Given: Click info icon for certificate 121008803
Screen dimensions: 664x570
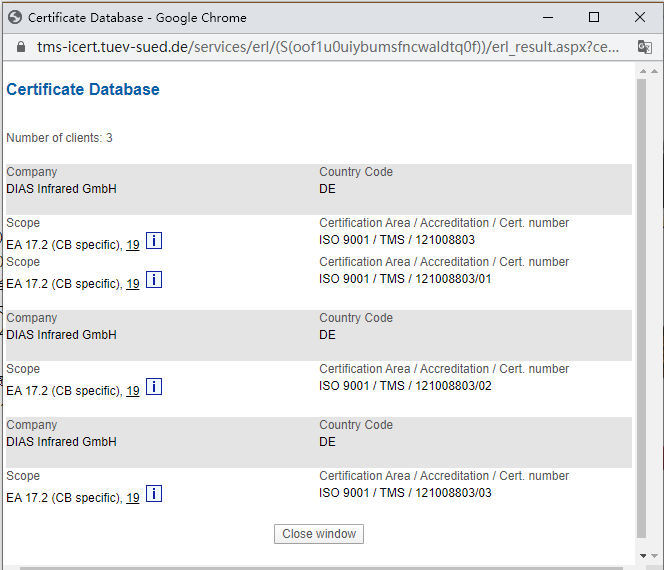Looking at the screenshot, I should coord(154,241).
